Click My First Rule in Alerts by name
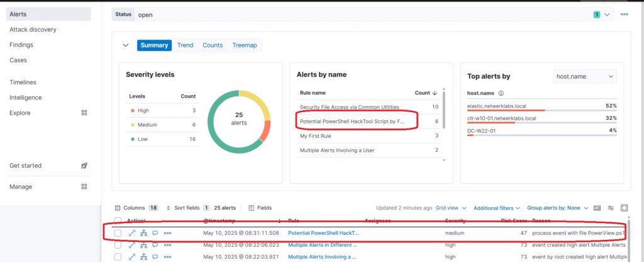644x262 pixels. 316,136
